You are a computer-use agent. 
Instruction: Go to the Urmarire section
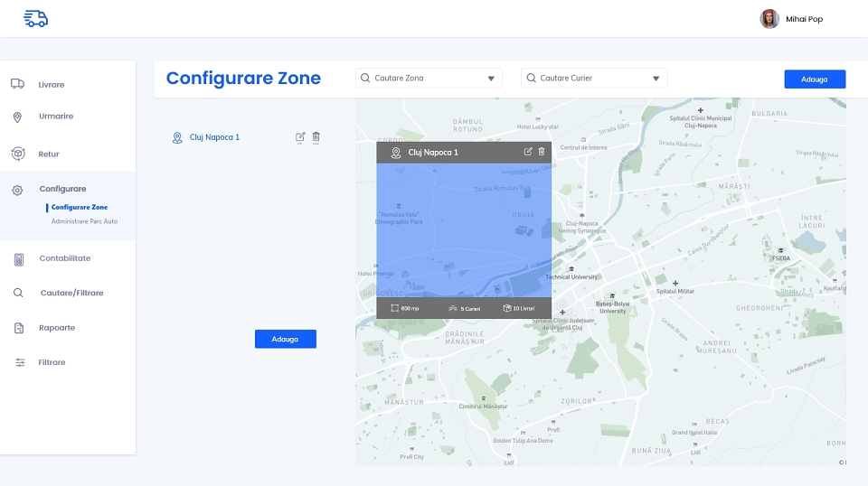tap(56, 117)
